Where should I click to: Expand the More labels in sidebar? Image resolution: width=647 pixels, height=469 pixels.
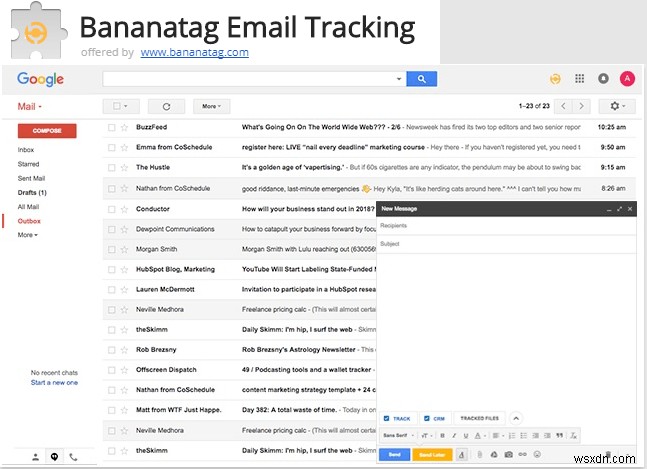coord(28,235)
